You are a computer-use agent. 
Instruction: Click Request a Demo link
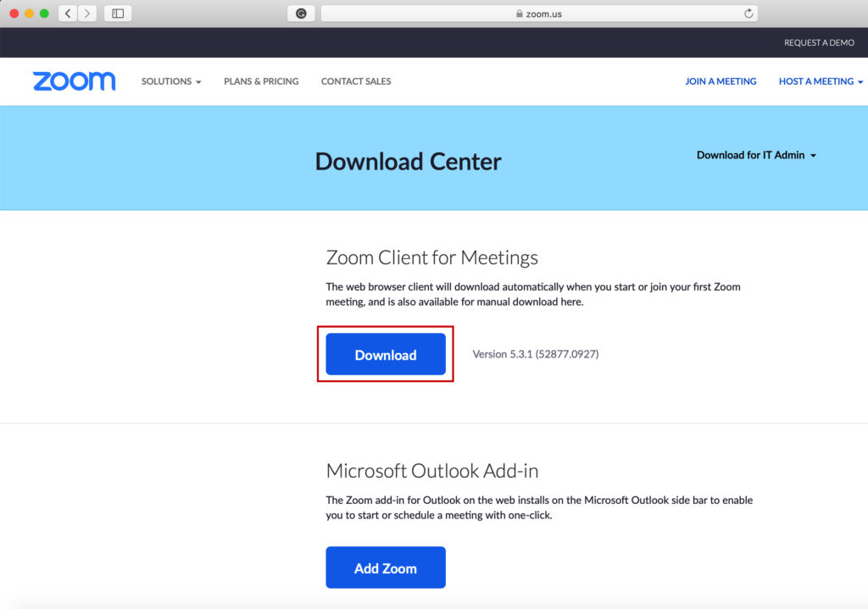point(819,42)
